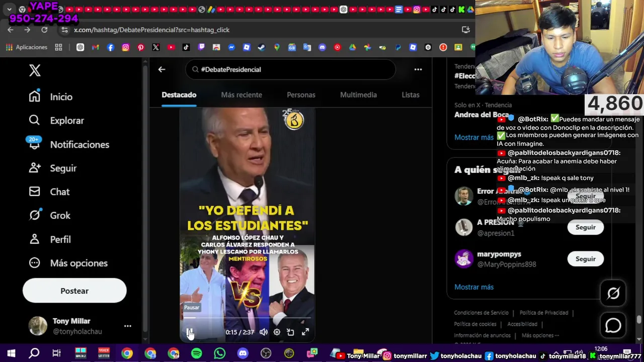Go back in the browser
The height and width of the screenshot is (362, 644).
pyautogui.click(x=11, y=30)
